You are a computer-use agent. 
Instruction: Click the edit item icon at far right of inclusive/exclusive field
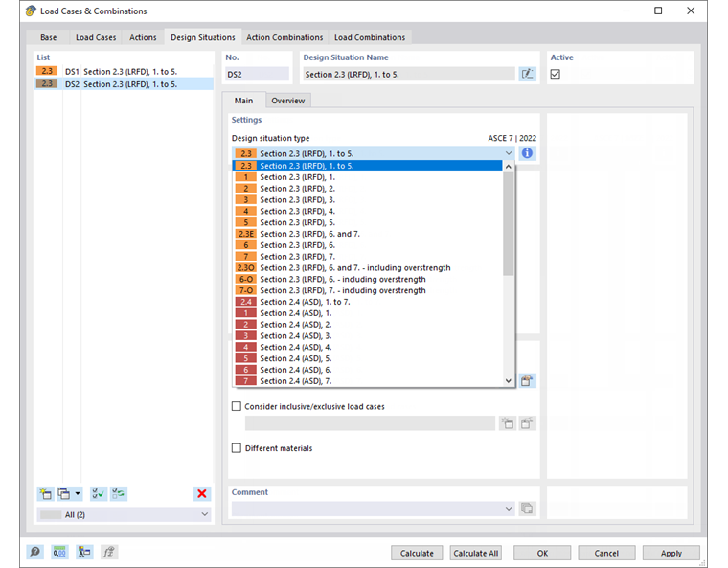pyautogui.click(x=527, y=423)
